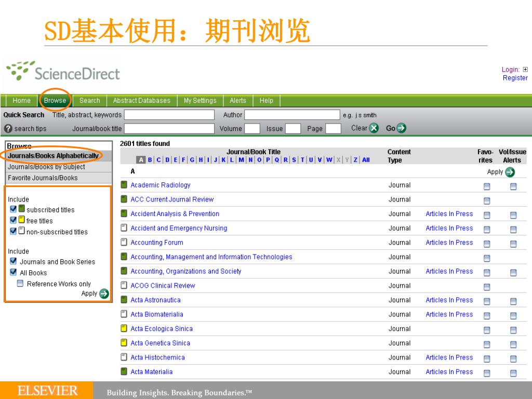This screenshot has width=532, height=399.
Task: Jump to letter M in alphabet index
Action: 241,160
